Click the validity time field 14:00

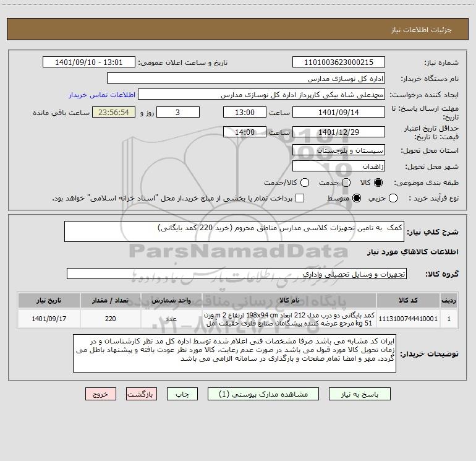point(245,132)
